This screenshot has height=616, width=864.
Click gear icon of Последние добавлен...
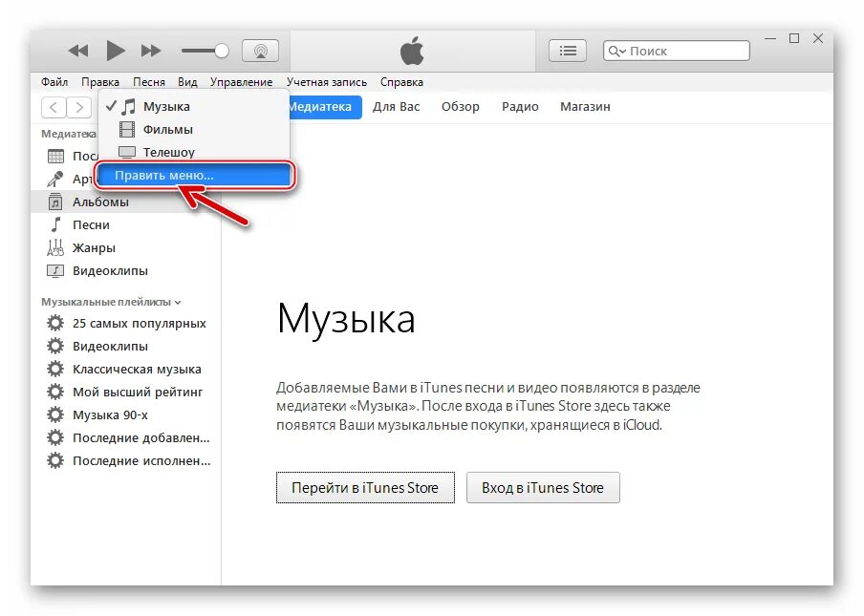pos(55,437)
